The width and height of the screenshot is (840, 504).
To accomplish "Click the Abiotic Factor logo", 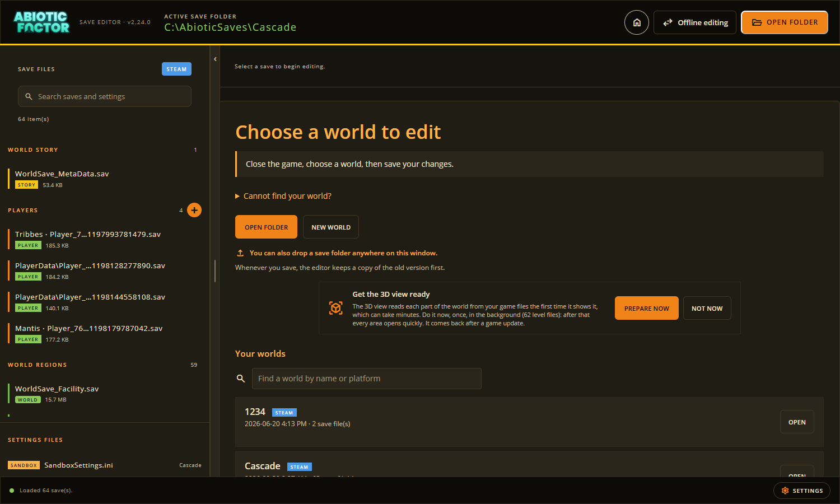I will (42, 22).
